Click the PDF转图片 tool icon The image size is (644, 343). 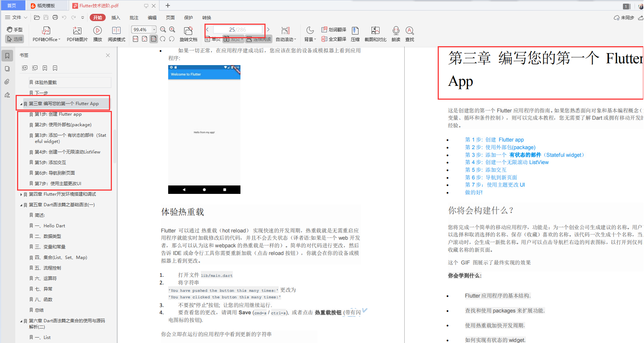point(77,31)
